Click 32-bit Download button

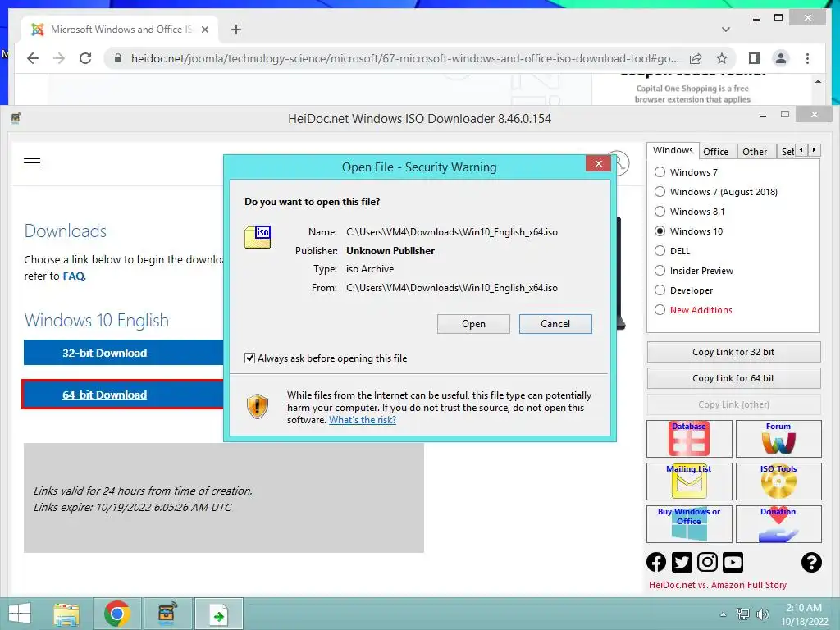[123, 353]
